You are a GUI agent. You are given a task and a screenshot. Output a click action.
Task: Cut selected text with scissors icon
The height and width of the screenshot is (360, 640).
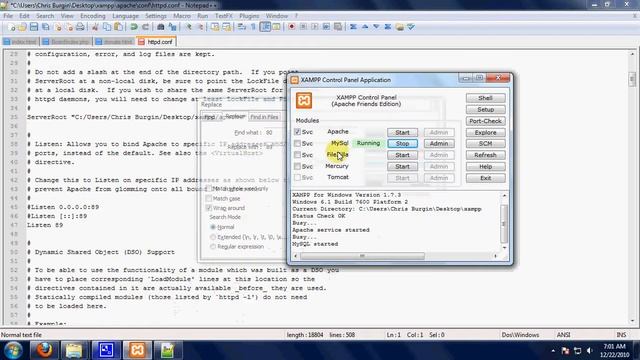(x=95, y=27)
